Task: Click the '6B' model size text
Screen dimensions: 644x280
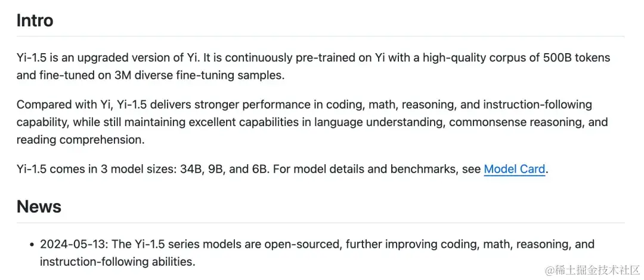Action: click(259, 169)
